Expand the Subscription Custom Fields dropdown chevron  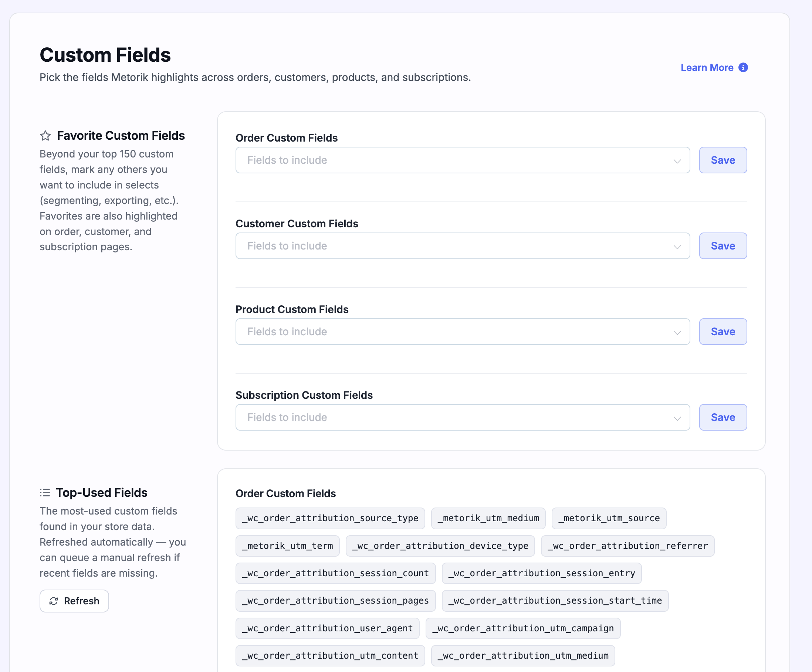click(x=677, y=418)
